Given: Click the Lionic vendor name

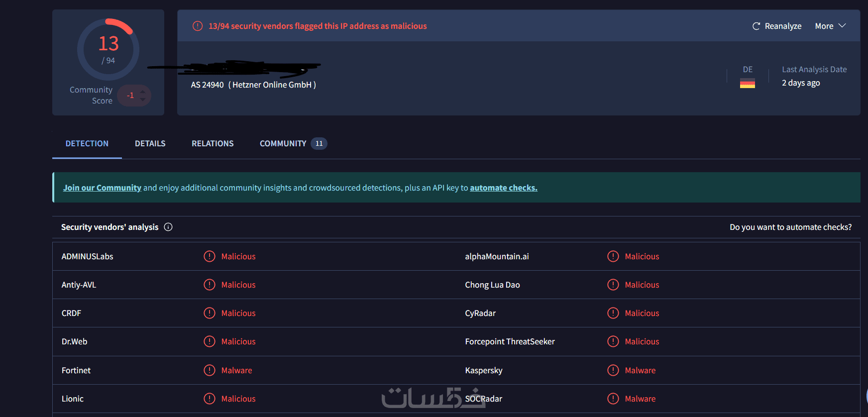Looking at the screenshot, I should click(x=73, y=399).
